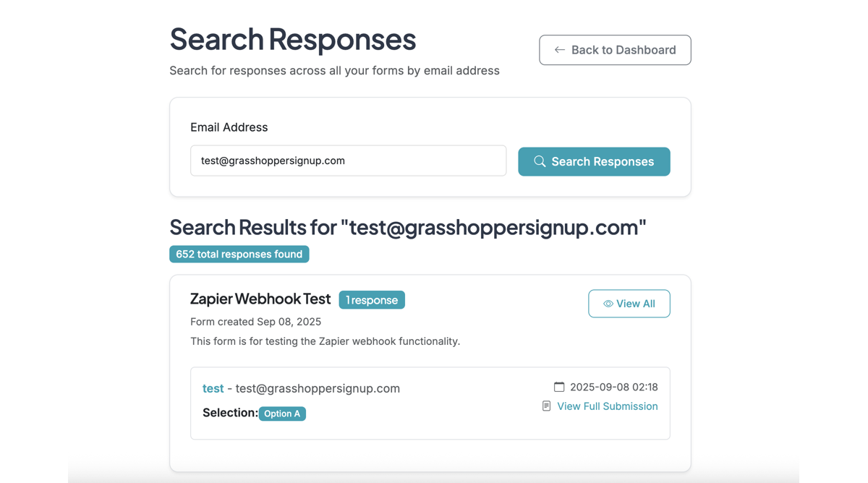Image resolution: width=868 pixels, height=483 pixels.
Task: Click the 'Form created Sep 08, 2025' text
Action: click(x=256, y=322)
